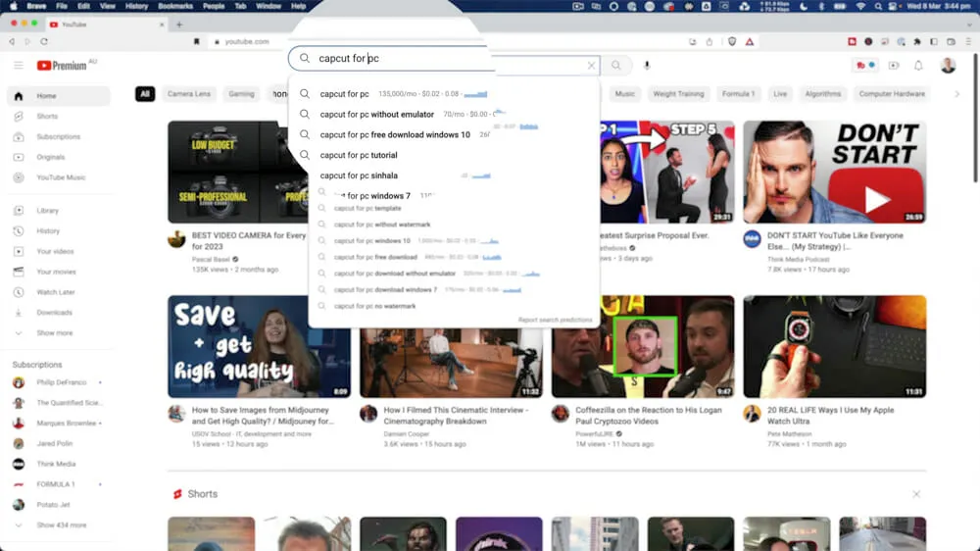This screenshot has width=980, height=551.
Task: Click the hamburger guide menu icon
Action: tap(18, 66)
